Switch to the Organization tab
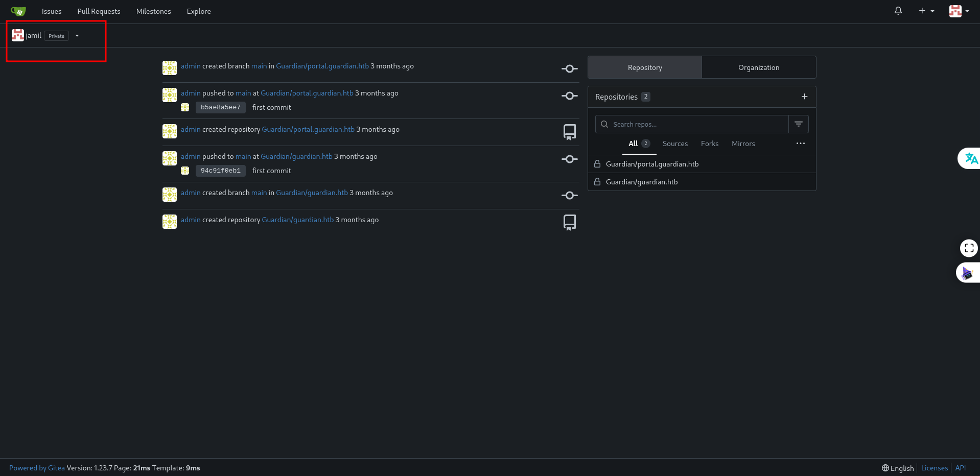 tap(758, 67)
